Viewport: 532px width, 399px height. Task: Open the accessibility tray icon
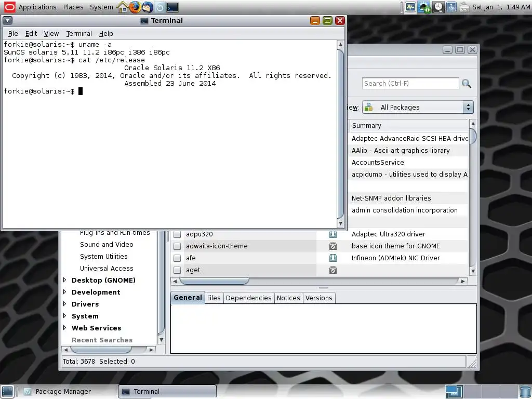(451, 7)
